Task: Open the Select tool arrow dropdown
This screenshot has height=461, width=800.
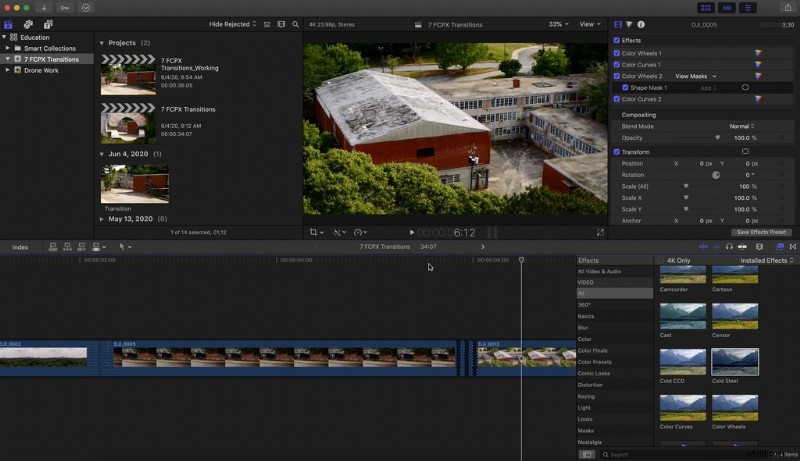Action: point(125,247)
